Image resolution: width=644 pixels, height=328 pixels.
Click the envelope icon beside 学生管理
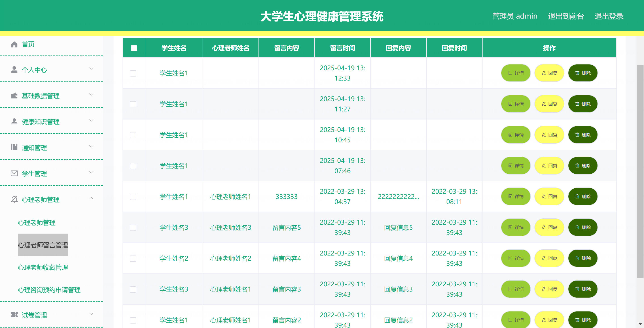(14, 173)
